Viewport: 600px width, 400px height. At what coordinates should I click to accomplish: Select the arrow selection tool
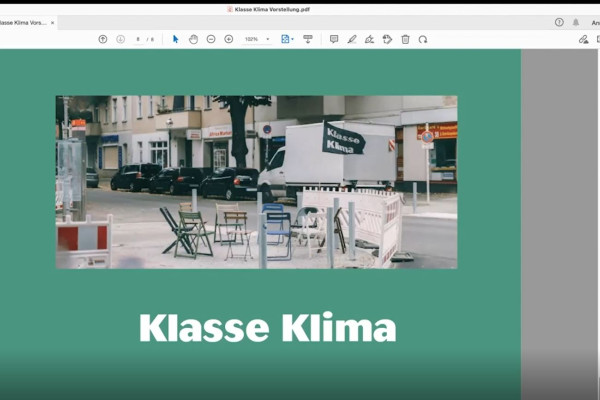click(175, 39)
